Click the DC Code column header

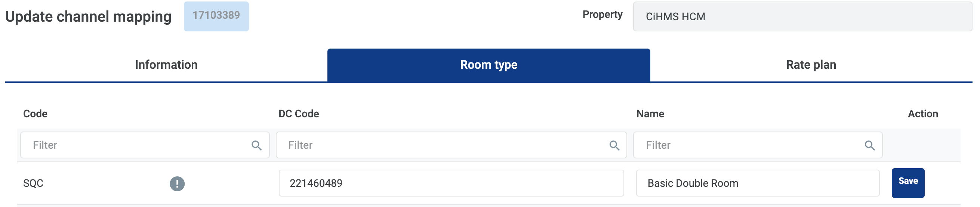coord(299,114)
